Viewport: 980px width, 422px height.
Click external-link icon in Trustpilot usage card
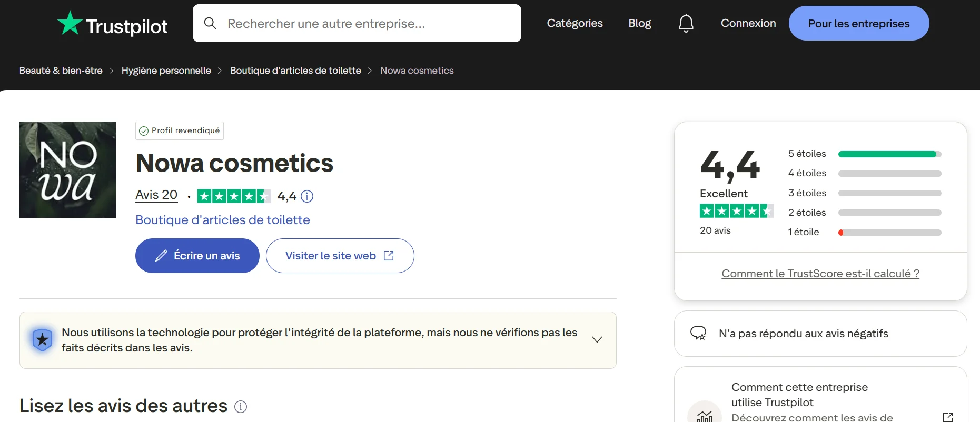948,417
